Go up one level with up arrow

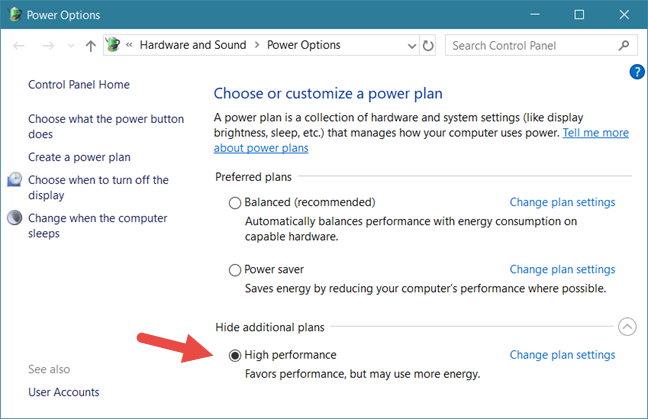[x=91, y=45]
